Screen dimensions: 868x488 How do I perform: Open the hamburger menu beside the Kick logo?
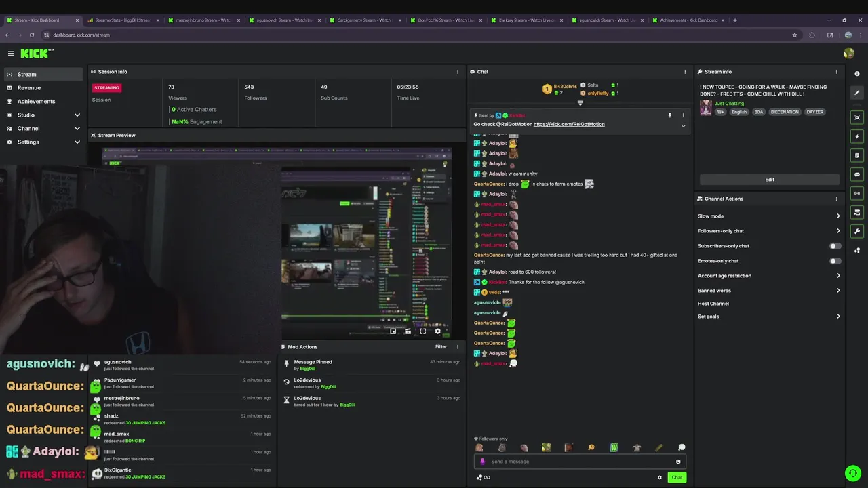(x=11, y=53)
